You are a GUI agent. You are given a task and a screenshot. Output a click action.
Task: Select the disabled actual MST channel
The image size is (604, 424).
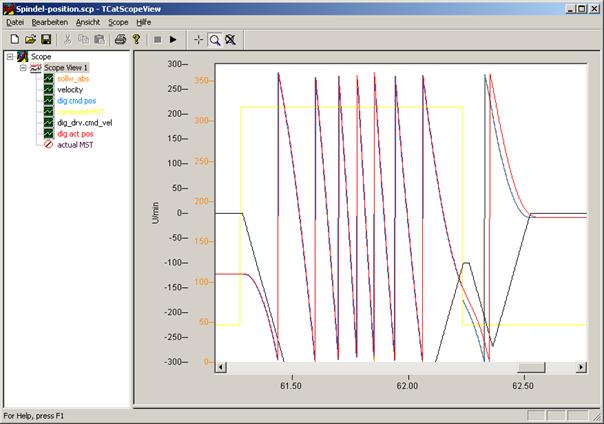click(x=76, y=145)
